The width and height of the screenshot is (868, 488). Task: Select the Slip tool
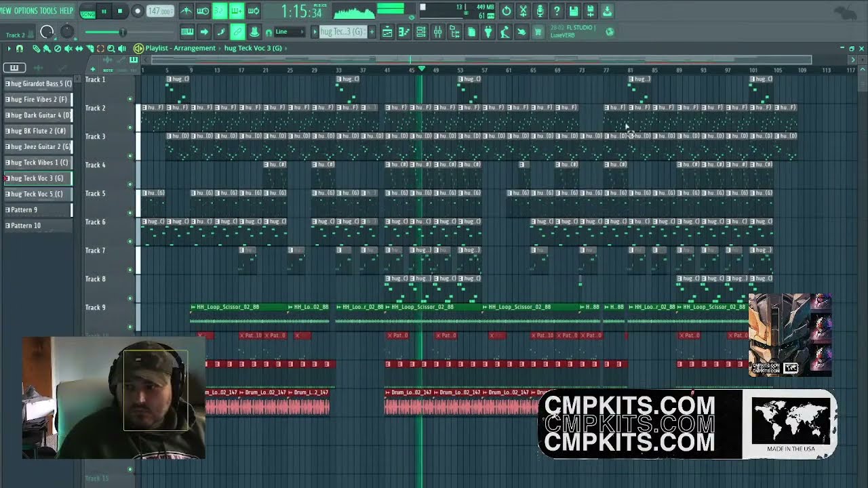(x=79, y=48)
